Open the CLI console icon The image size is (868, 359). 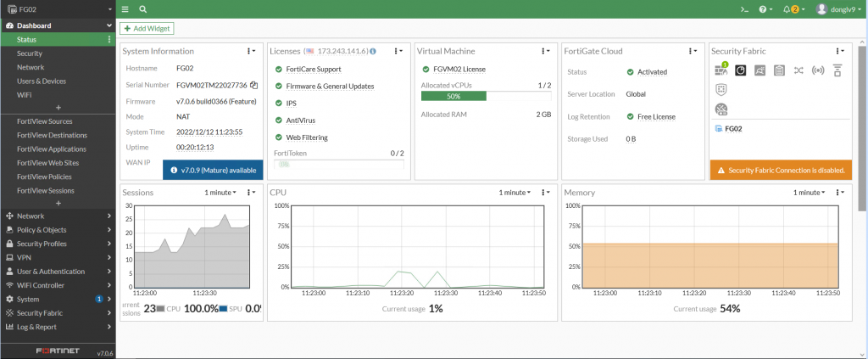click(744, 9)
